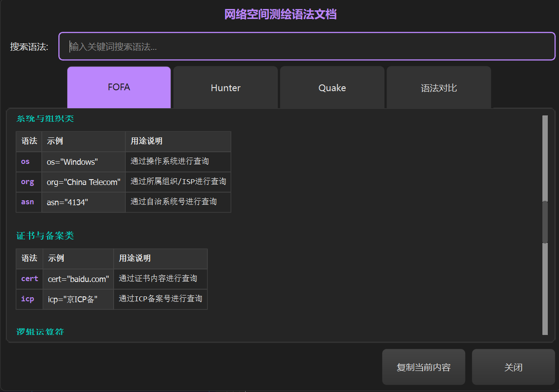The width and height of the screenshot is (559, 392).
Task: Click the os="Windows" example cell
Action: coord(72,162)
